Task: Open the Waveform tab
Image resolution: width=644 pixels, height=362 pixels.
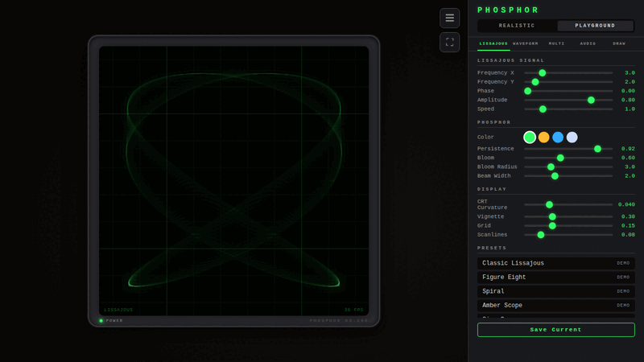Action: click(526, 43)
